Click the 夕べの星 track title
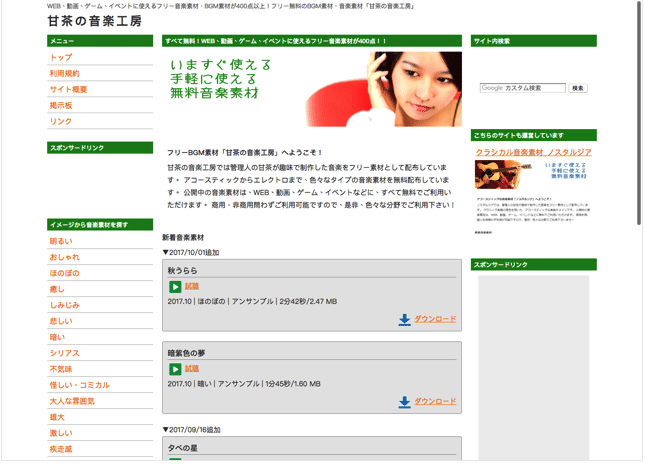This screenshot has height=464, width=645. (x=182, y=448)
